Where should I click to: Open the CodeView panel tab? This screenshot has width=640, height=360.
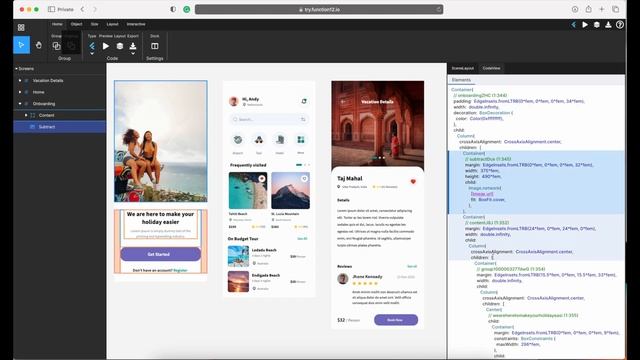[x=491, y=68]
